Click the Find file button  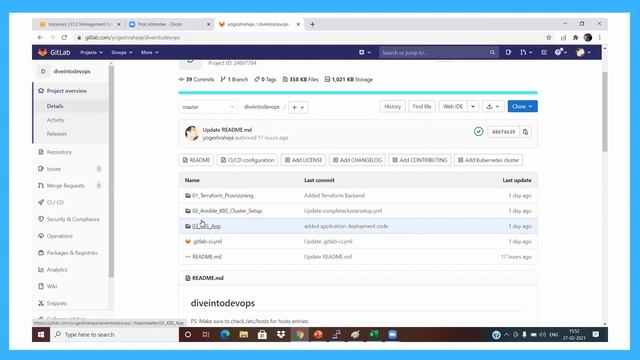coord(422,107)
